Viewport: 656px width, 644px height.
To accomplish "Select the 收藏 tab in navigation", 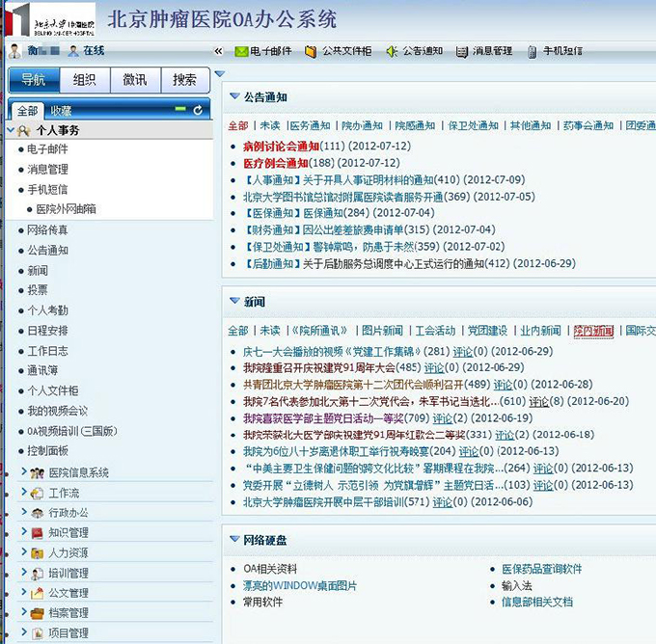I will pyautogui.click(x=61, y=111).
